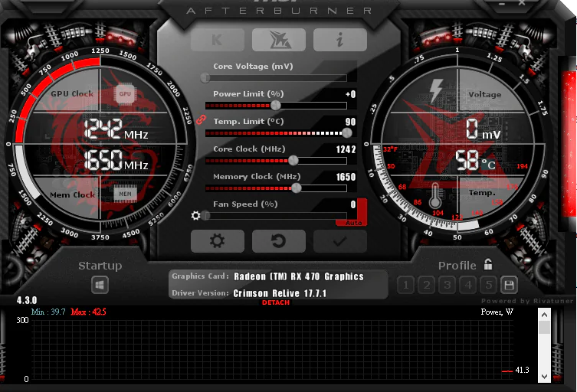Click the Temp. Limit value 90
Screen dimensions: 577x392
(x=351, y=122)
